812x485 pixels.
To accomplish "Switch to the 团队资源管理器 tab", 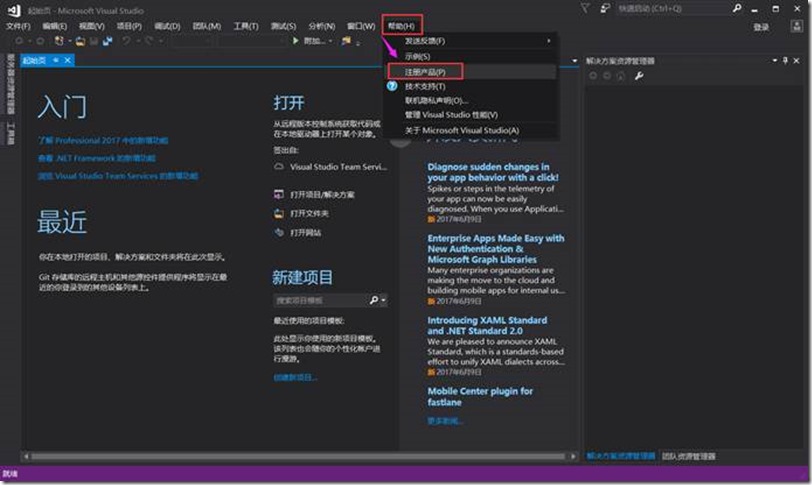I will [689, 456].
